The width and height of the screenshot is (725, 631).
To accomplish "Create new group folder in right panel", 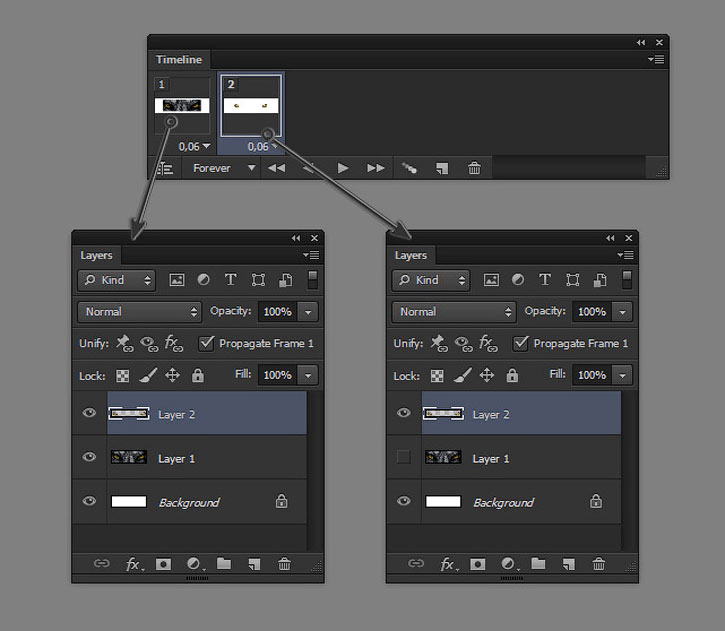I will click(x=538, y=564).
